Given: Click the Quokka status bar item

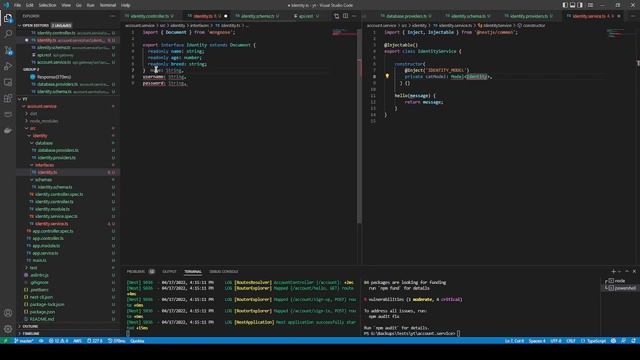Looking at the screenshot, I should point(137,341).
